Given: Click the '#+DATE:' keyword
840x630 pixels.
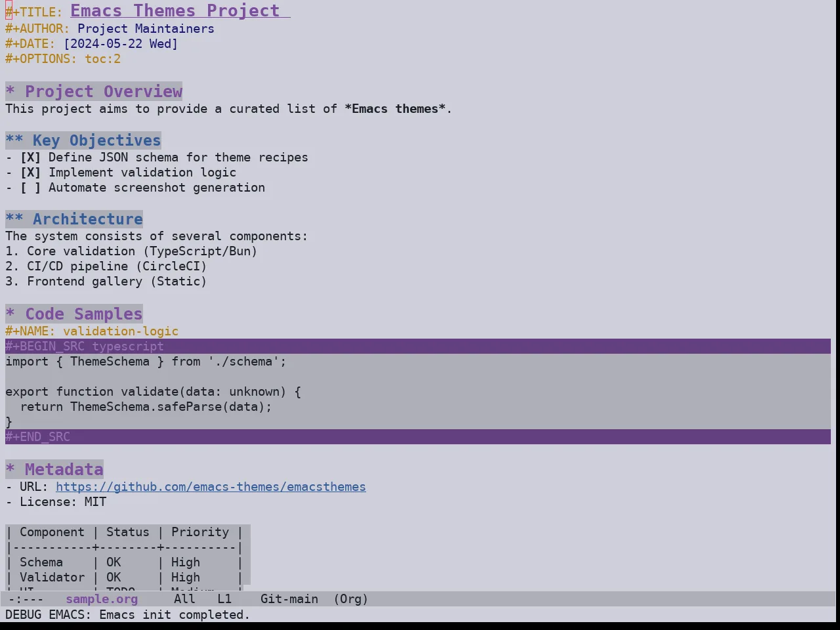Looking at the screenshot, I should (30, 44).
